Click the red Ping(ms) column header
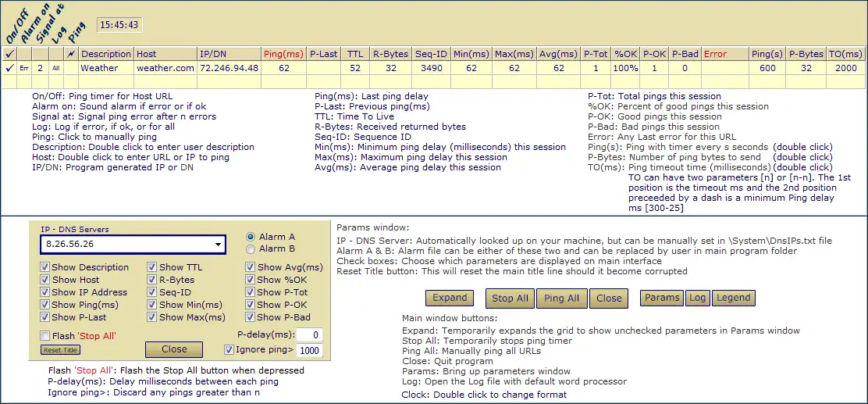Viewport: 868px width, 404px height. point(284,55)
